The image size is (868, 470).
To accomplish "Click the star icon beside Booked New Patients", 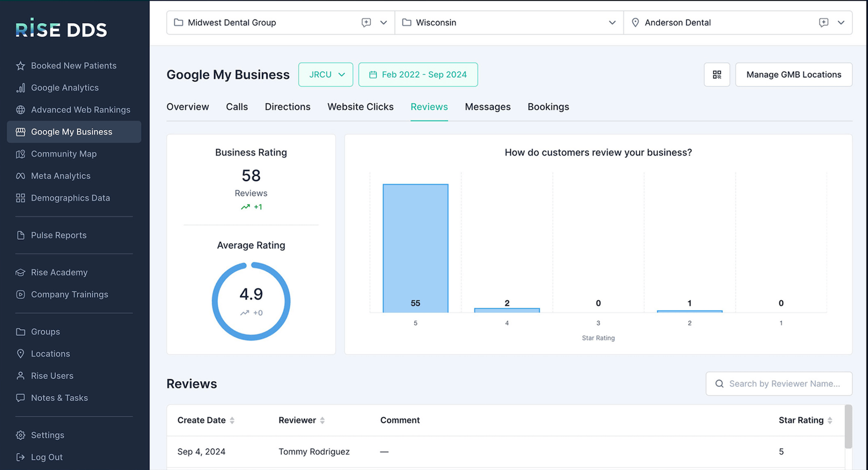I will click(21, 66).
